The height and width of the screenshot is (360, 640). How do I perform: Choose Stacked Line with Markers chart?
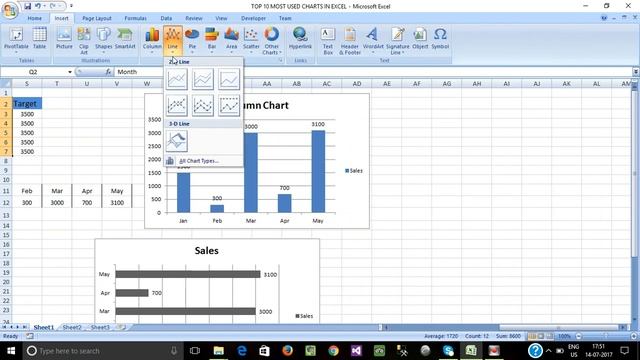(203, 105)
